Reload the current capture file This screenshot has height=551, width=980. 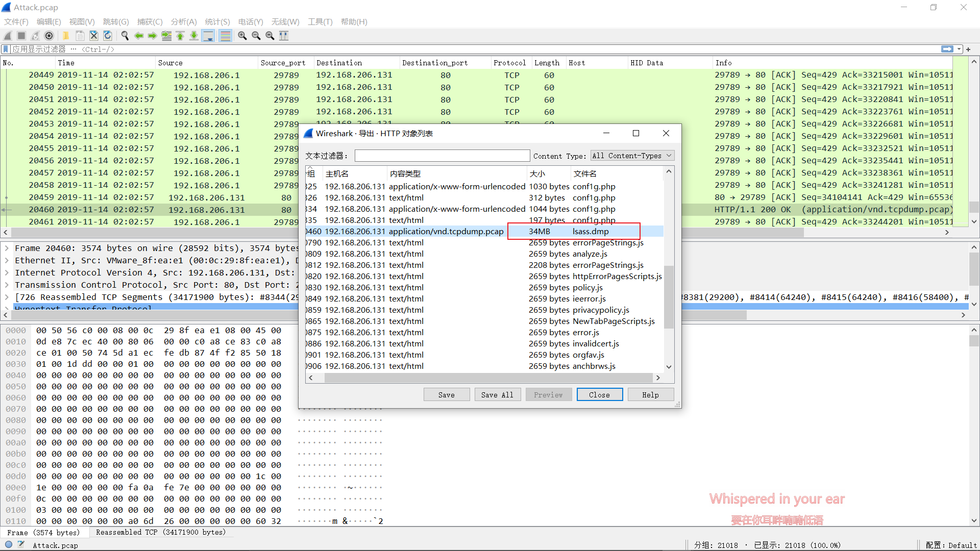(x=108, y=36)
